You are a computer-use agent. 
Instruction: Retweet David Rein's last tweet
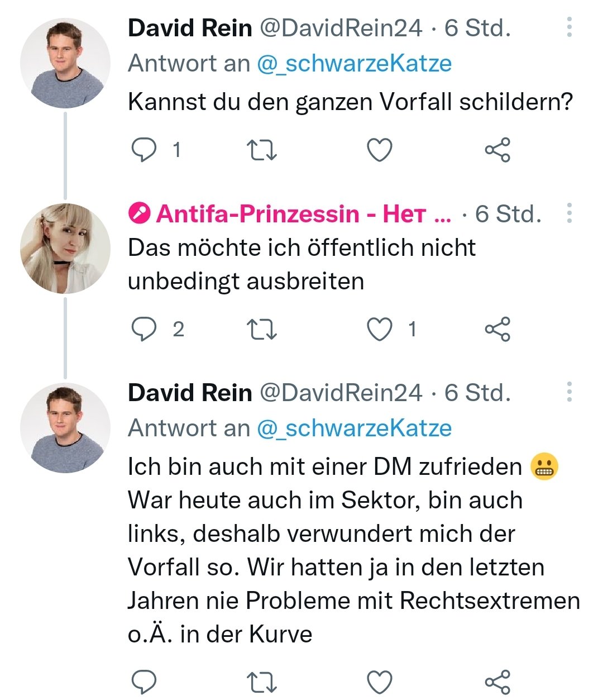click(261, 682)
